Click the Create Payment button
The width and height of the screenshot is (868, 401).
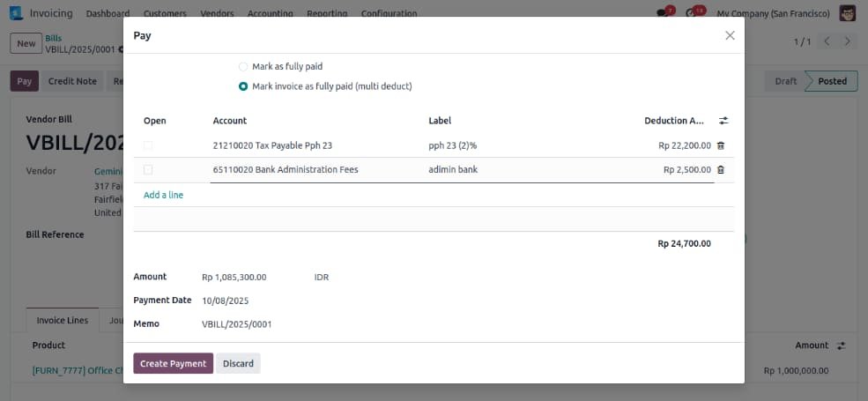[174, 363]
